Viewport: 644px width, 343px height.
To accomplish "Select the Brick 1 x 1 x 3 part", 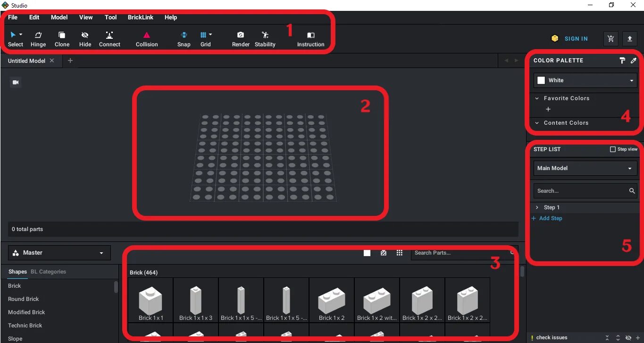I will click(x=196, y=300).
